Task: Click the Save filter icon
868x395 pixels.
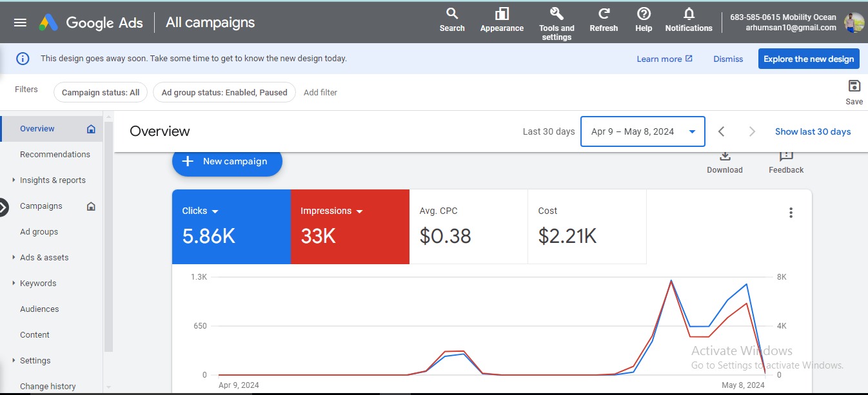Action: pos(854,87)
